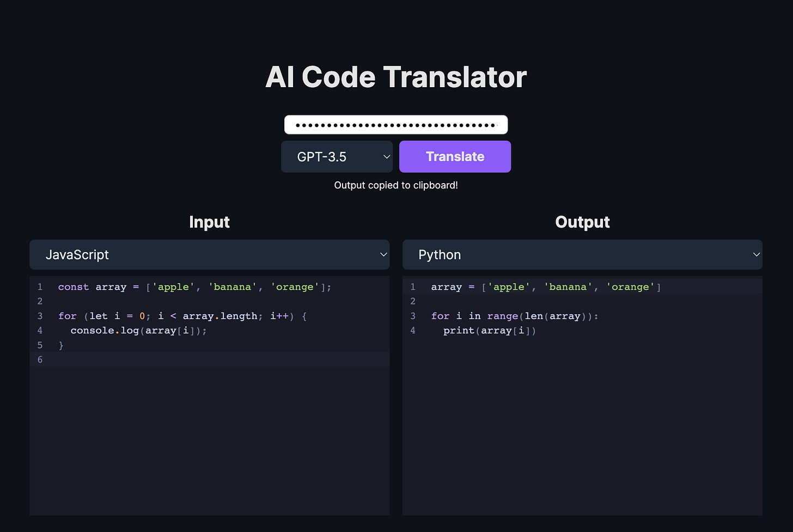Click the for loop line in the output panel
Viewport: 793px width, 532px height.
[515, 316]
